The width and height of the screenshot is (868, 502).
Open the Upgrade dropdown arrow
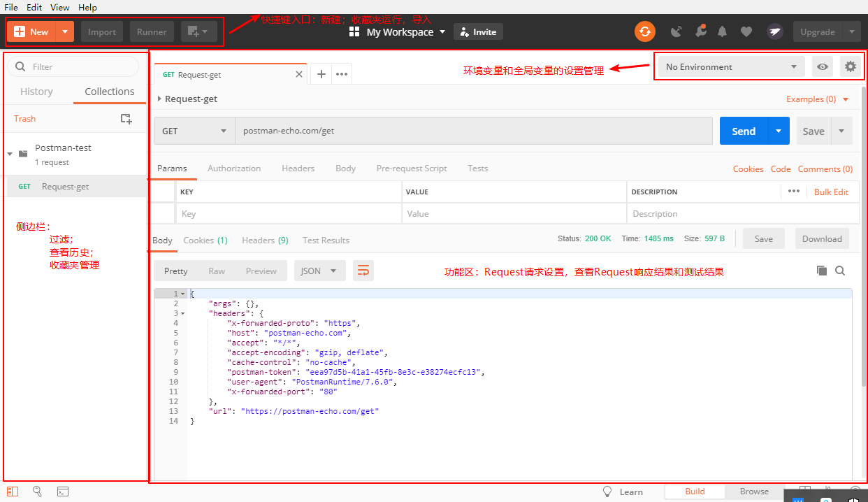851,31
